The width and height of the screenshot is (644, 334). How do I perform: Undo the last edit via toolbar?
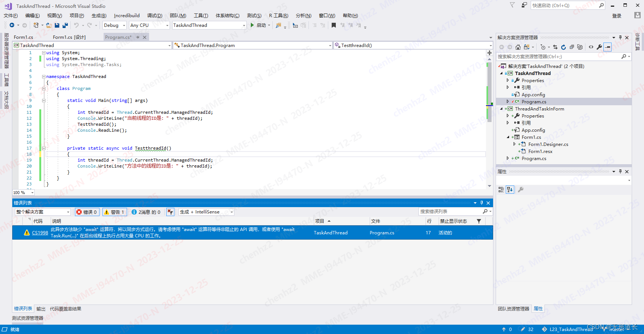(76, 25)
